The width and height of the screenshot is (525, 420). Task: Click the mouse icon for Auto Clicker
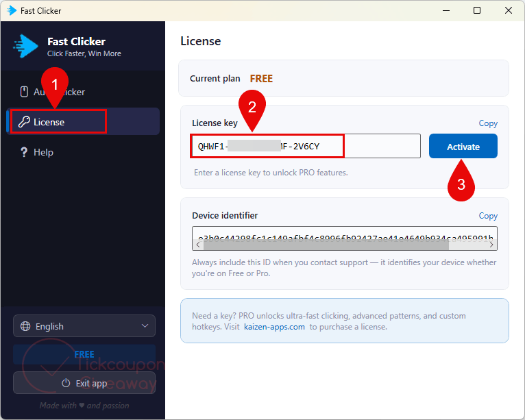24,92
